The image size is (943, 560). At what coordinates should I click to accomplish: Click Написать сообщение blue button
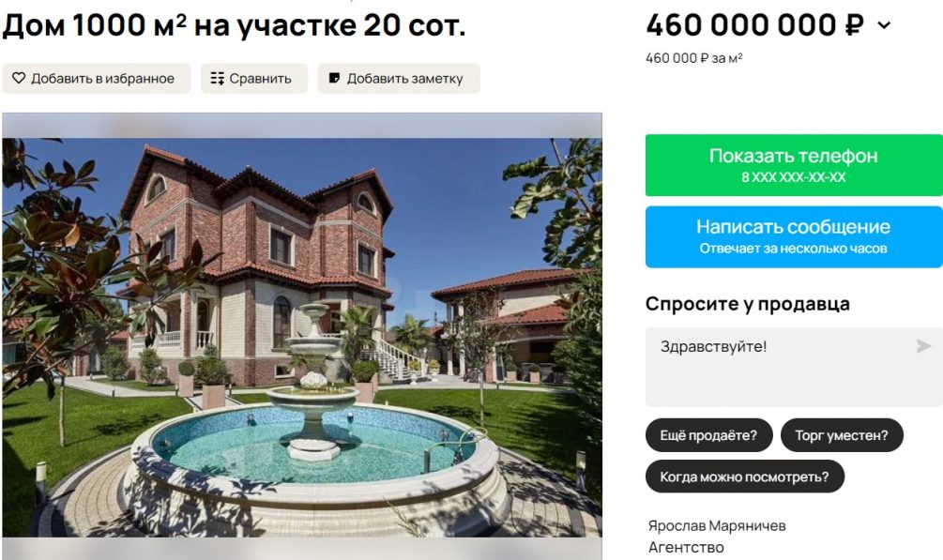click(794, 237)
